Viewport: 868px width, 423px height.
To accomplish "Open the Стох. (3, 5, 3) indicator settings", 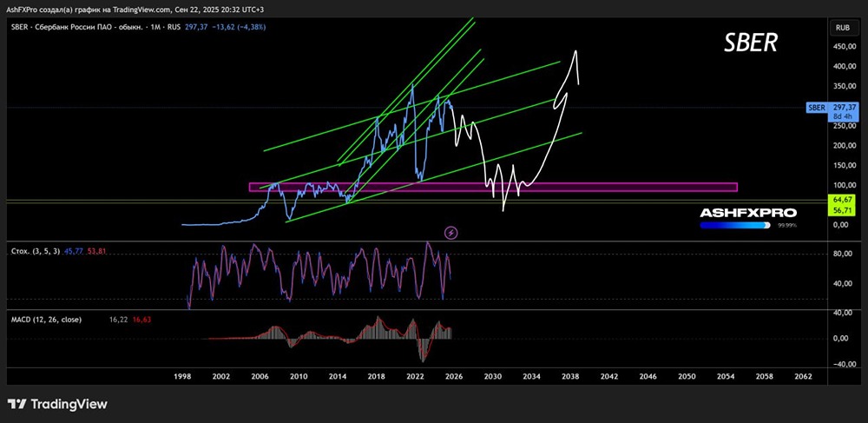I will 36,251.
